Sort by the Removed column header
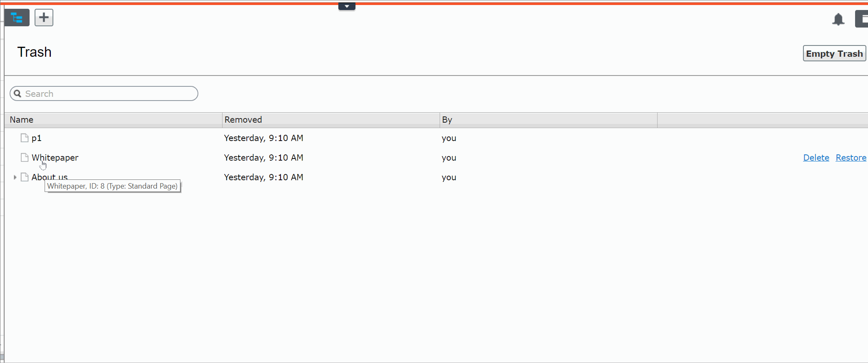 point(243,120)
